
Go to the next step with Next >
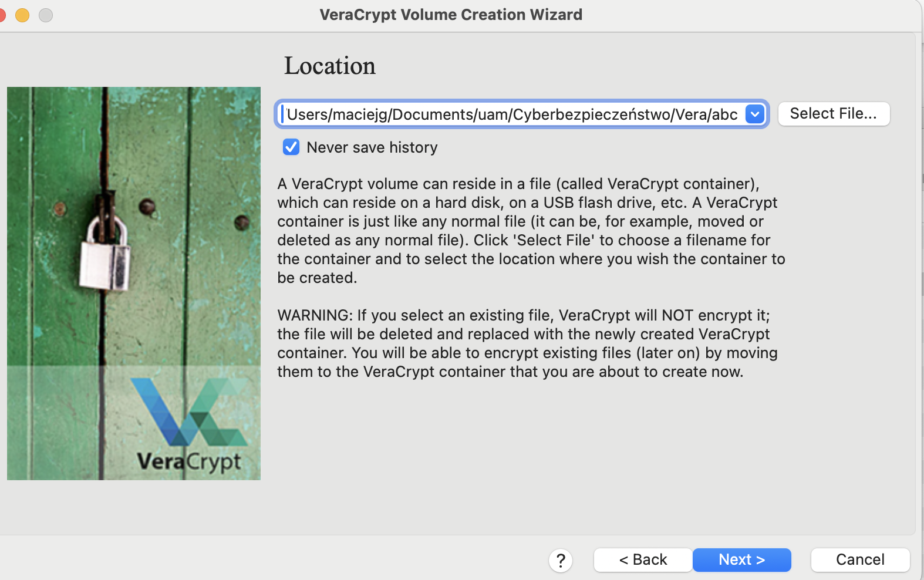[x=741, y=559]
